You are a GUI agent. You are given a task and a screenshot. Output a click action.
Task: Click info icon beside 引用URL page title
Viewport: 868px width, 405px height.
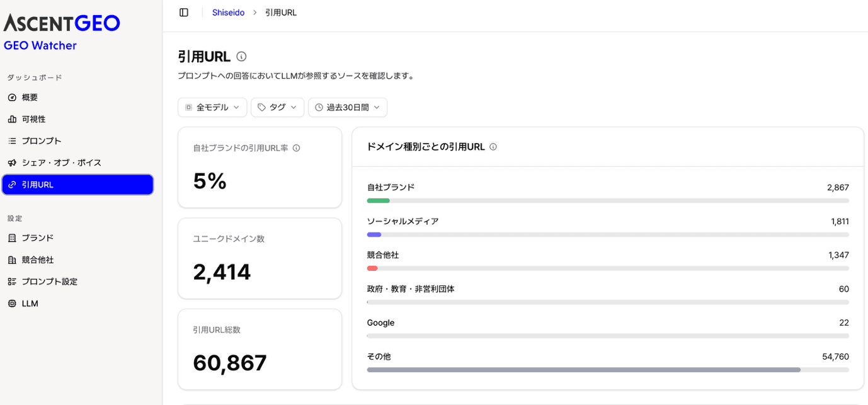pyautogui.click(x=241, y=57)
